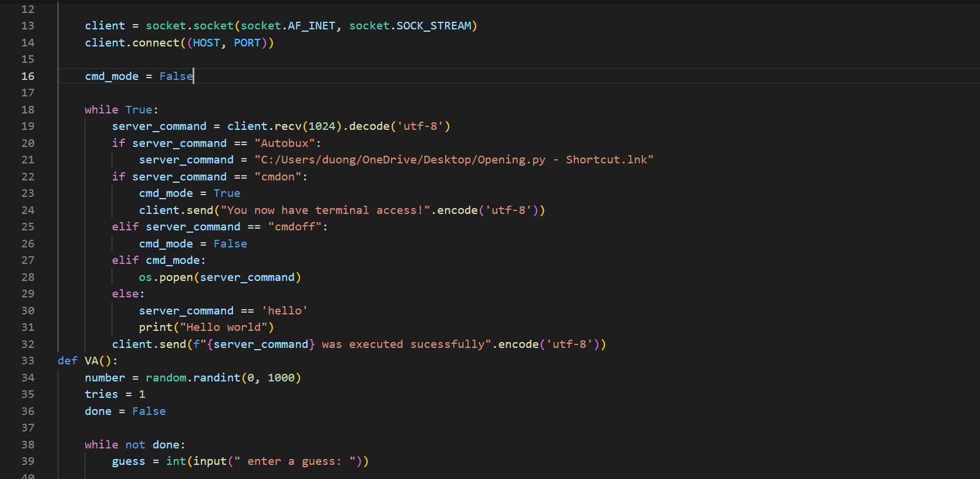The image size is (980, 479).
Task: Click False in 'done = False'
Action: point(149,411)
